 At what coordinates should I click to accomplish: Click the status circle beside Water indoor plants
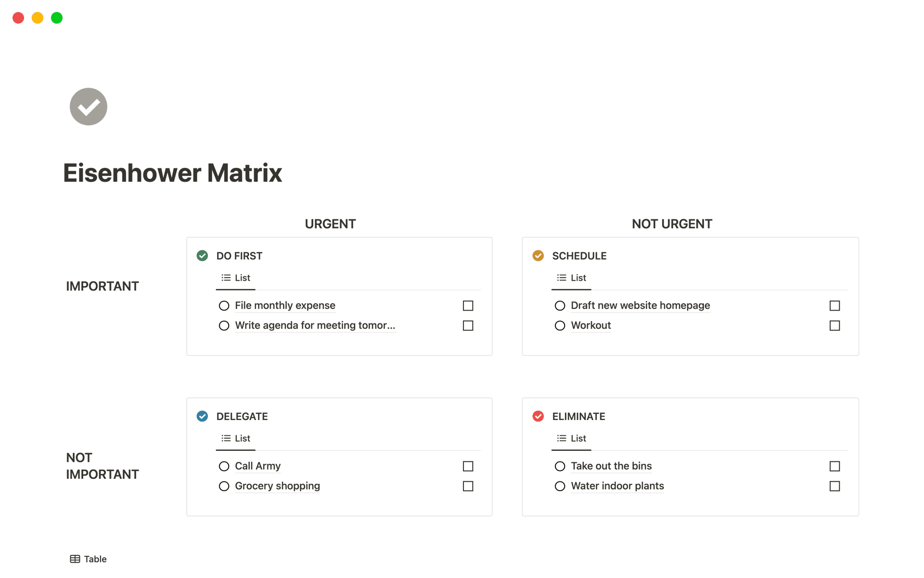(560, 486)
